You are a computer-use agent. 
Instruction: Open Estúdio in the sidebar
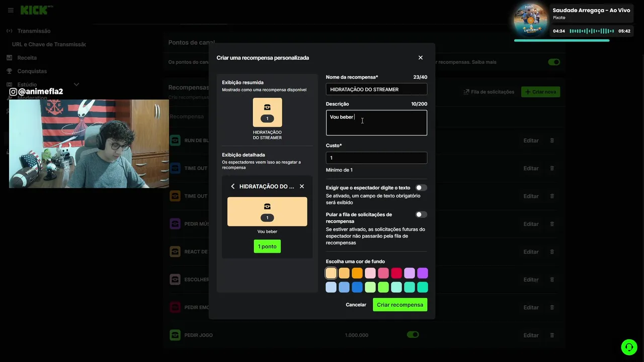click(27, 84)
